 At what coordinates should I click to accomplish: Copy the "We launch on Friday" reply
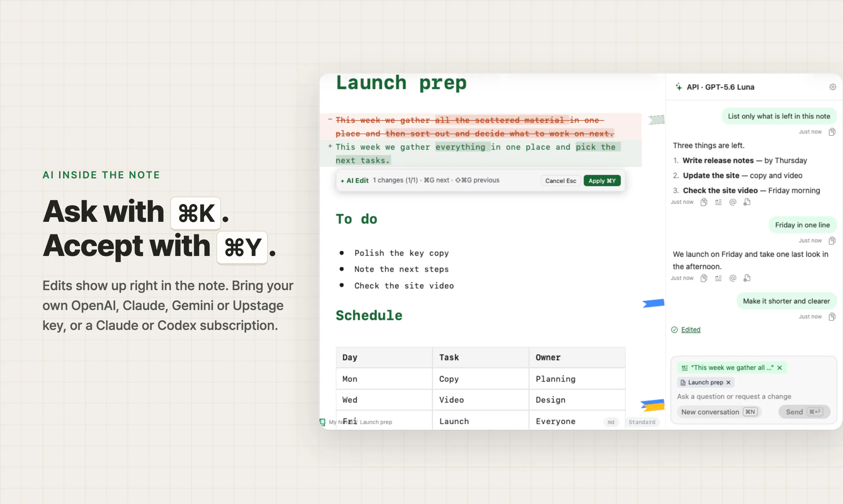coord(704,278)
